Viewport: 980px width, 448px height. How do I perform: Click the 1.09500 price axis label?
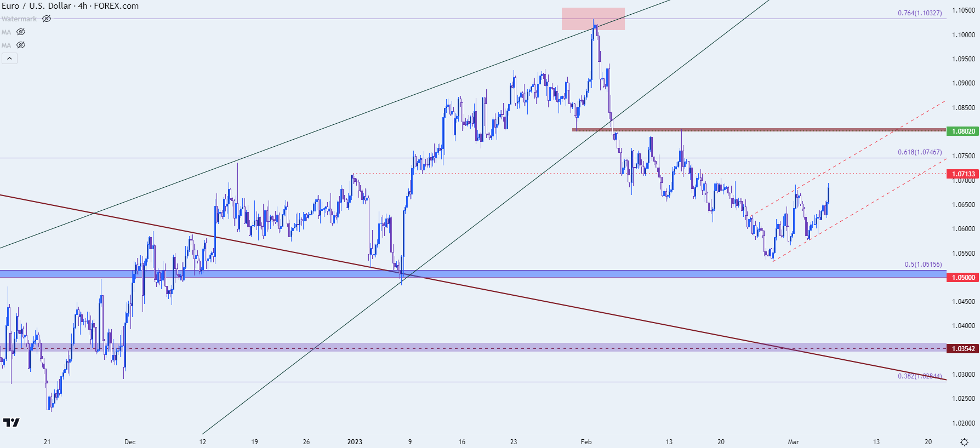click(964, 59)
